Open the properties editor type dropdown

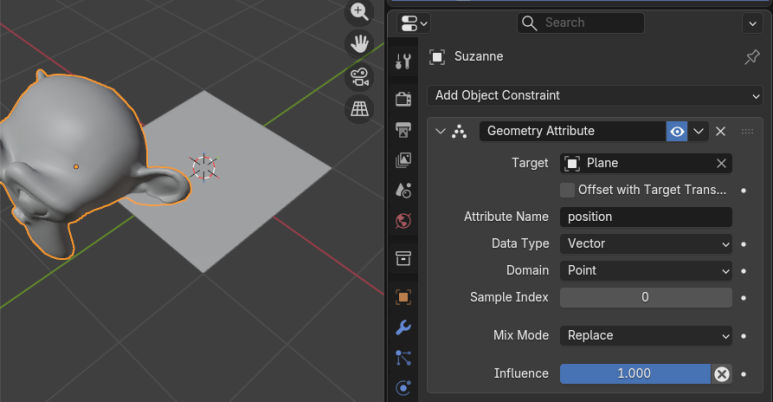pyautogui.click(x=414, y=23)
